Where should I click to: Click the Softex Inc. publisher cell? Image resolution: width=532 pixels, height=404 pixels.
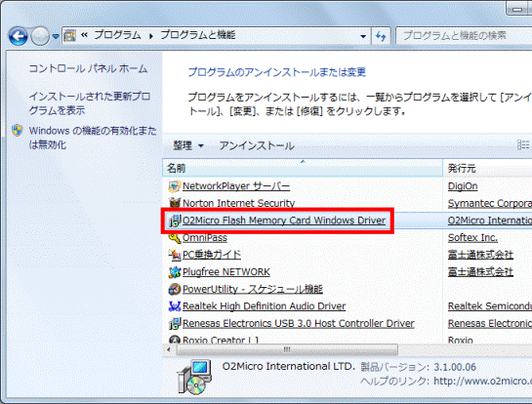[x=472, y=238]
